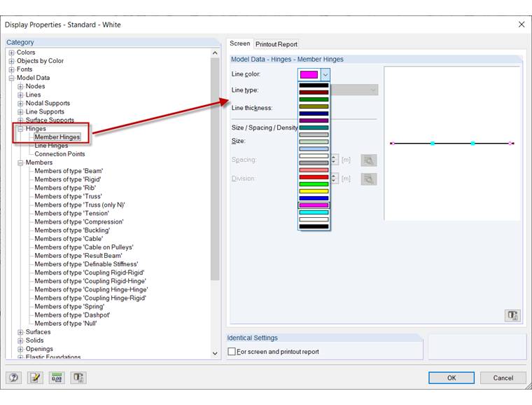Open the Line color dropdown arrow
The image size is (532, 405).
(x=325, y=75)
